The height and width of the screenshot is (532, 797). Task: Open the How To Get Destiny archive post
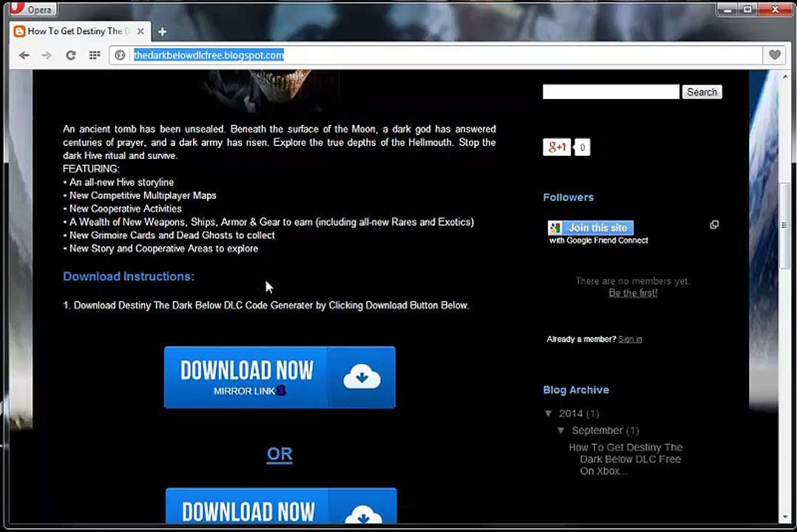point(625,460)
